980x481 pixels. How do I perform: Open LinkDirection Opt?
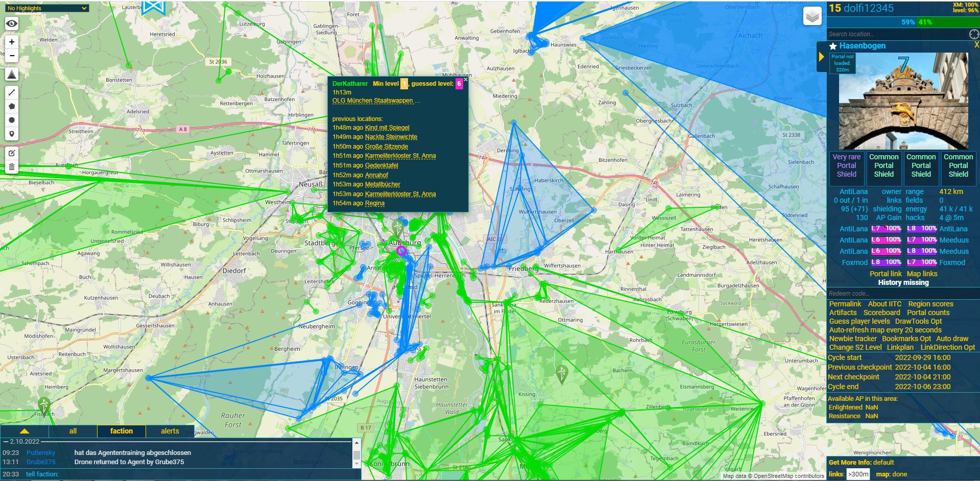tap(947, 347)
